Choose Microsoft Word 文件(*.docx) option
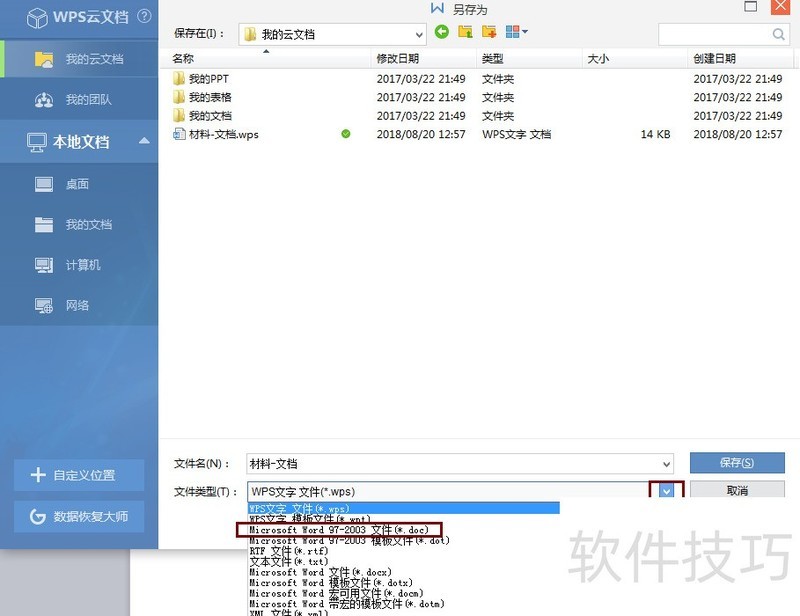Image resolution: width=800 pixels, height=616 pixels. pyautogui.click(x=320, y=572)
